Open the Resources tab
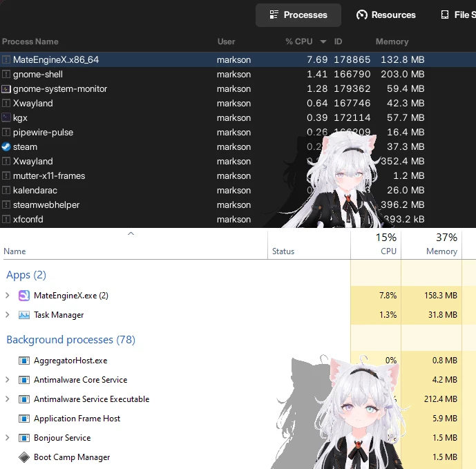Viewport: 476px width, 469px height. tap(385, 15)
